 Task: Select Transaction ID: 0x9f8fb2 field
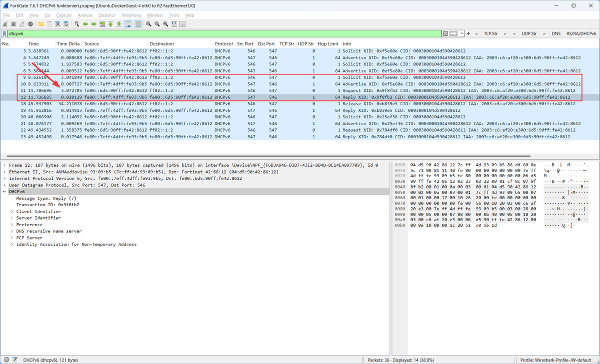pyautogui.click(x=48, y=205)
